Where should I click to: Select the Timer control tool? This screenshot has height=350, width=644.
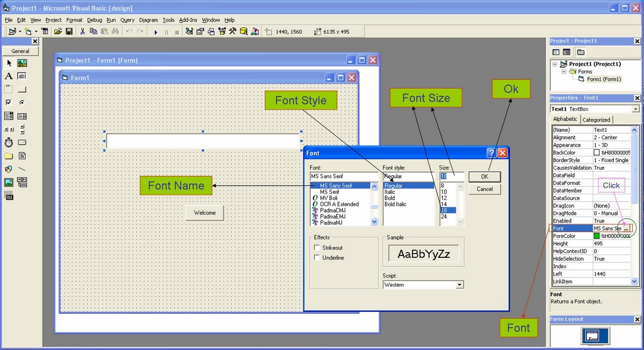(x=8, y=143)
